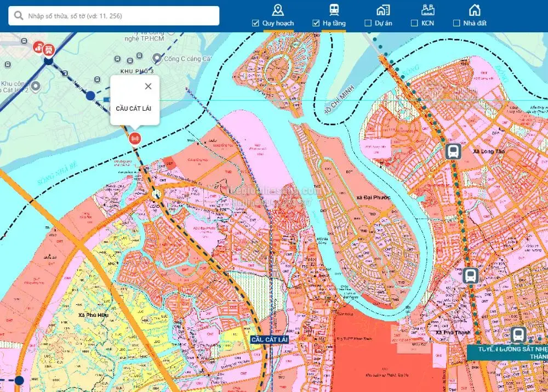Click the Nhà đất house icon
The width and height of the screenshot is (548, 392).
[475, 10]
